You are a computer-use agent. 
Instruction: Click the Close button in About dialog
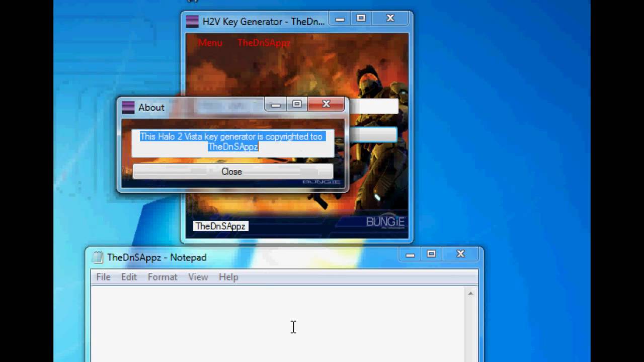coord(232,171)
